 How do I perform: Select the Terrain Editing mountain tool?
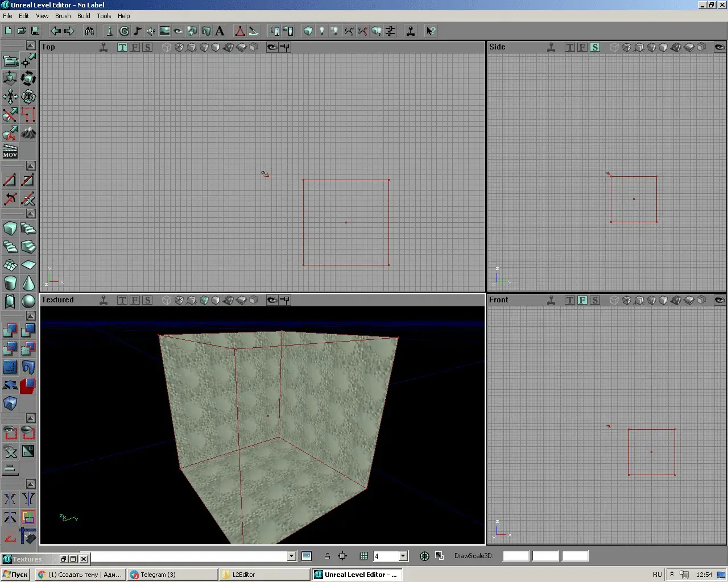coord(28,133)
